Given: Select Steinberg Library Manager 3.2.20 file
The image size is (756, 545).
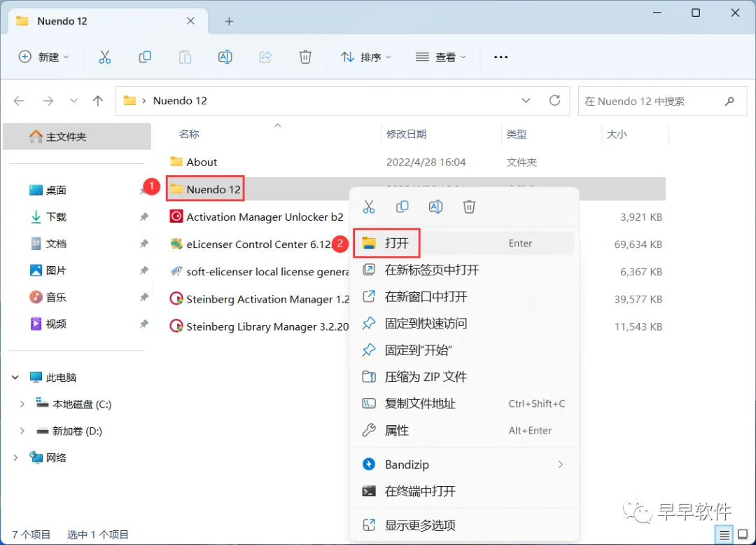Looking at the screenshot, I should tap(259, 326).
